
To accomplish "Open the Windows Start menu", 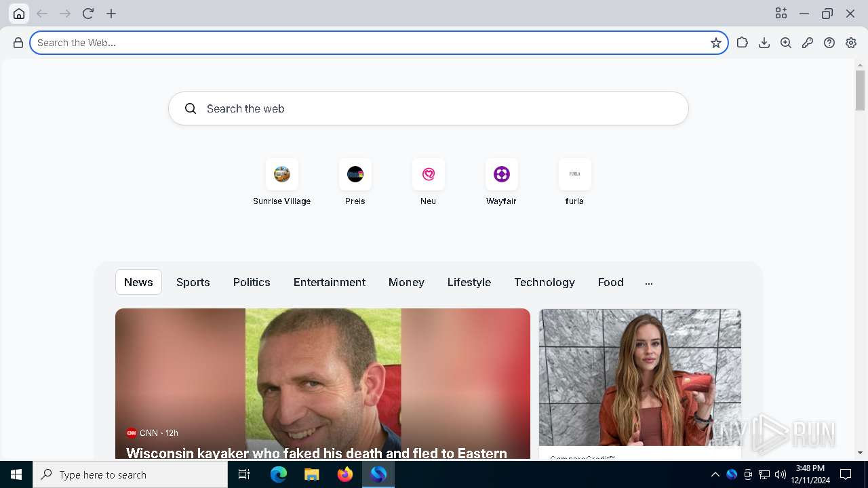I will point(16,474).
